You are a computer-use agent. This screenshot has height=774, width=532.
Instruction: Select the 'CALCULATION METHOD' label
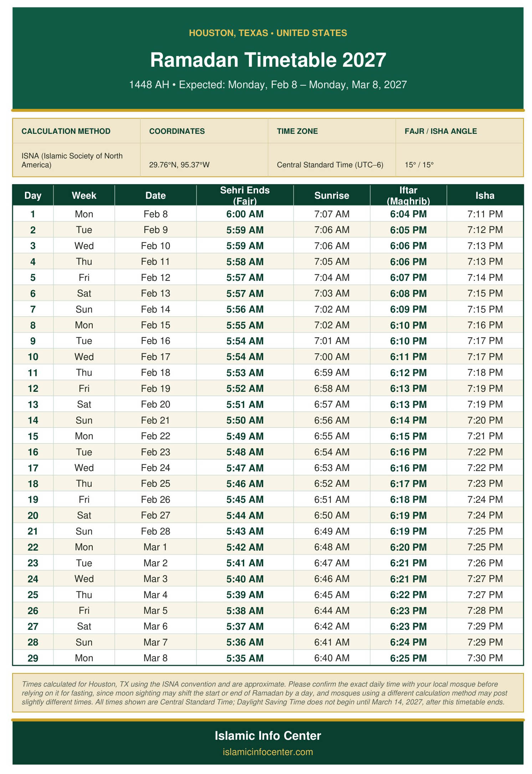click(x=66, y=131)
